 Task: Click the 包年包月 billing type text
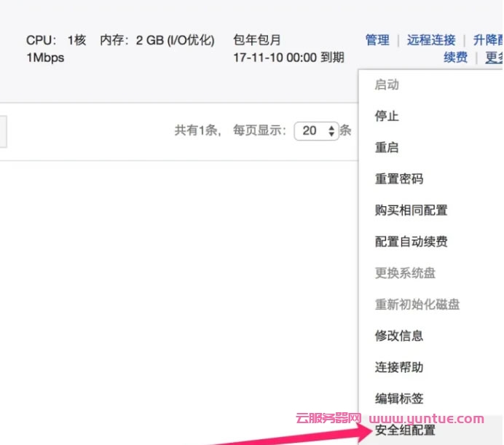257,40
